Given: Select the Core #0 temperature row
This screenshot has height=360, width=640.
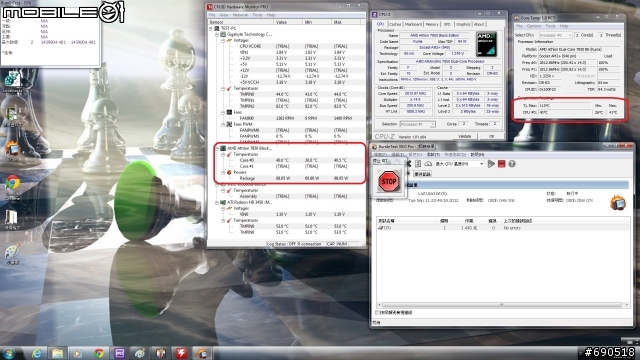Looking at the screenshot, I should (287, 160).
